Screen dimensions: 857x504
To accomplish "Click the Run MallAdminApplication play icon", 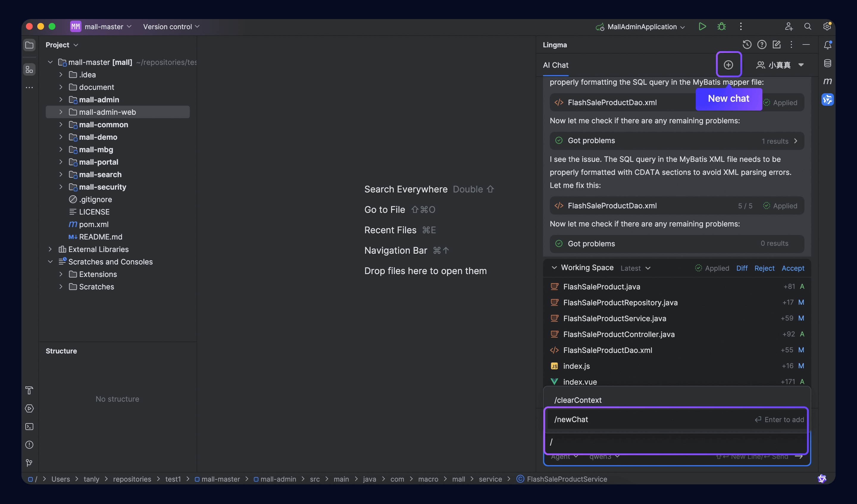I will tap(702, 26).
